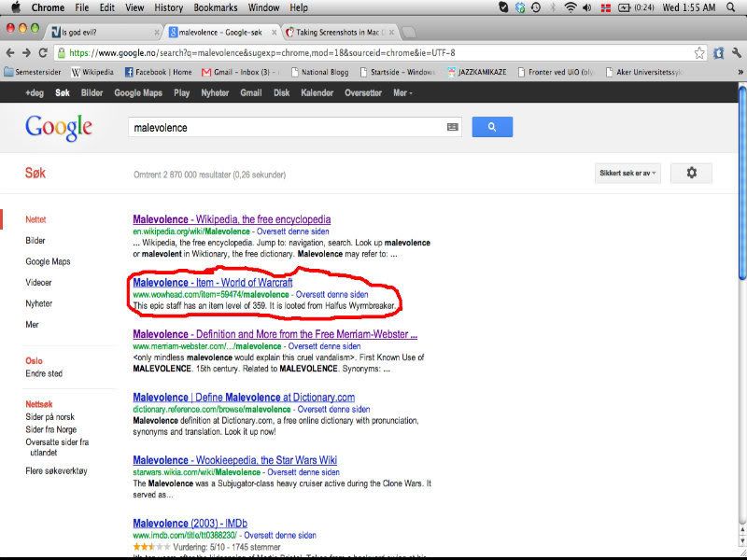The height and width of the screenshot is (560, 747).
Task: Go back to the previous page
Action: click(10, 52)
